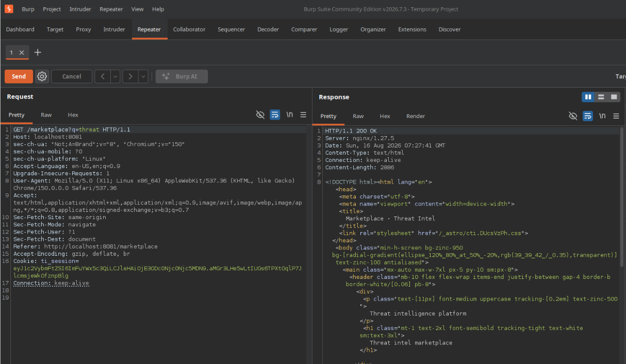The image size is (626, 364).
Task: Select top-bottom split layout icon
Action: click(x=601, y=97)
